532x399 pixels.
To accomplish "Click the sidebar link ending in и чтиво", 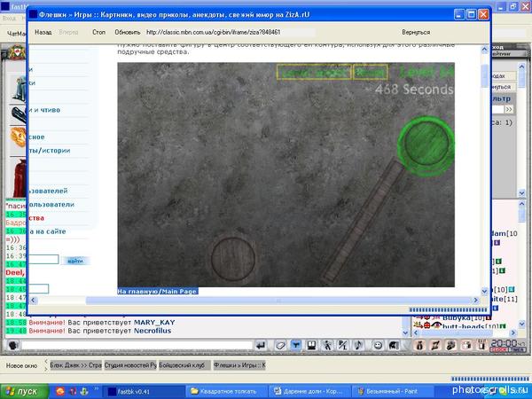I will click(44, 110).
